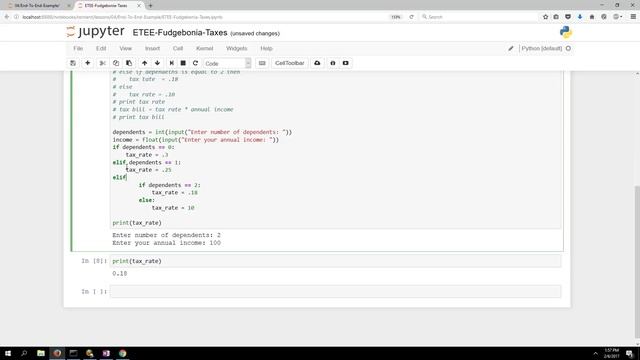Viewport: 640px width, 360px height.
Task: Click the print(tax_rate) cell In [8]
Action: coord(336,261)
